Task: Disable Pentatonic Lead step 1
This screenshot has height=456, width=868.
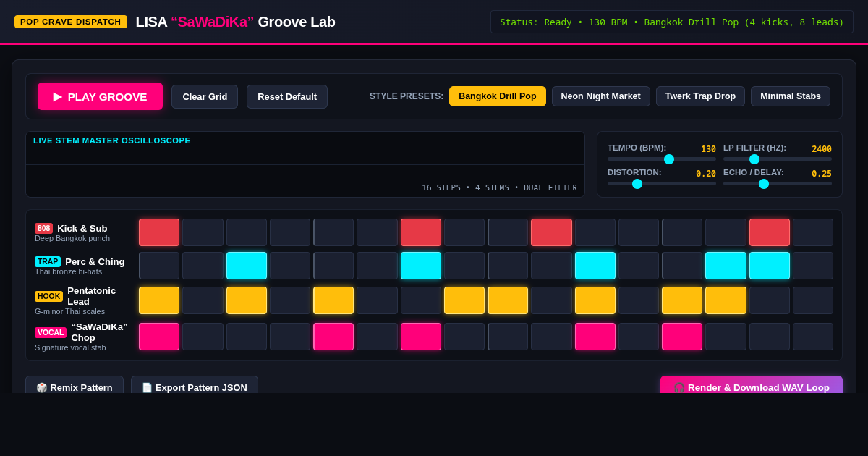Action: pos(159,300)
